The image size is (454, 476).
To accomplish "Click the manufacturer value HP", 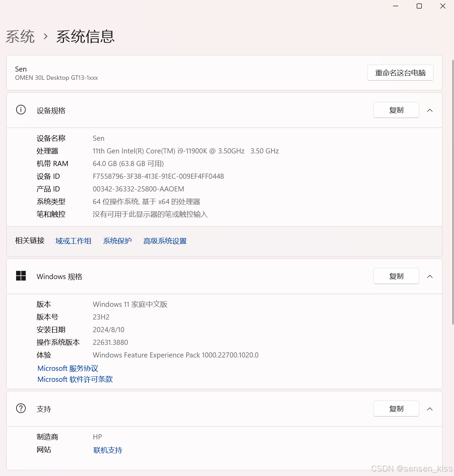I will tap(97, 437).
